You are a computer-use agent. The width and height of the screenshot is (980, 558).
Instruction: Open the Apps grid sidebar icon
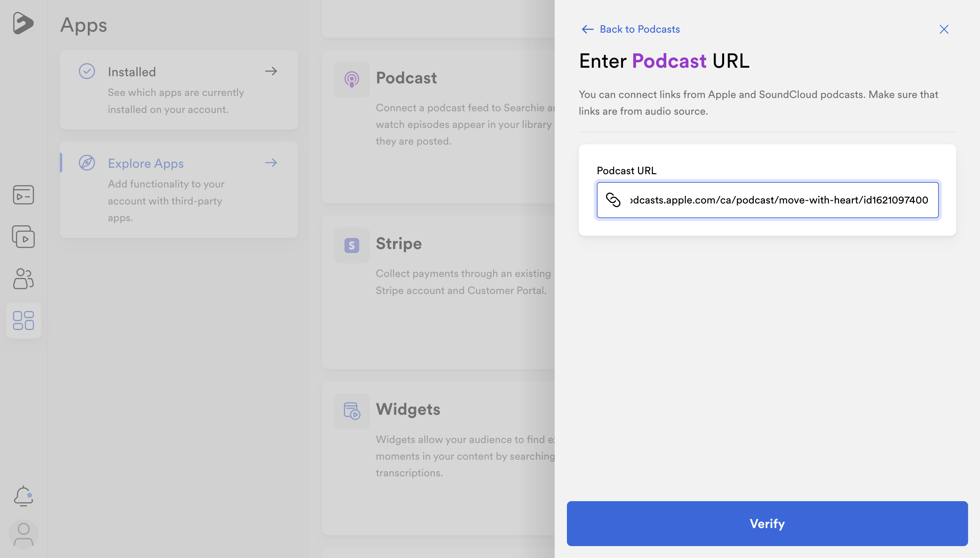(23, 321)
